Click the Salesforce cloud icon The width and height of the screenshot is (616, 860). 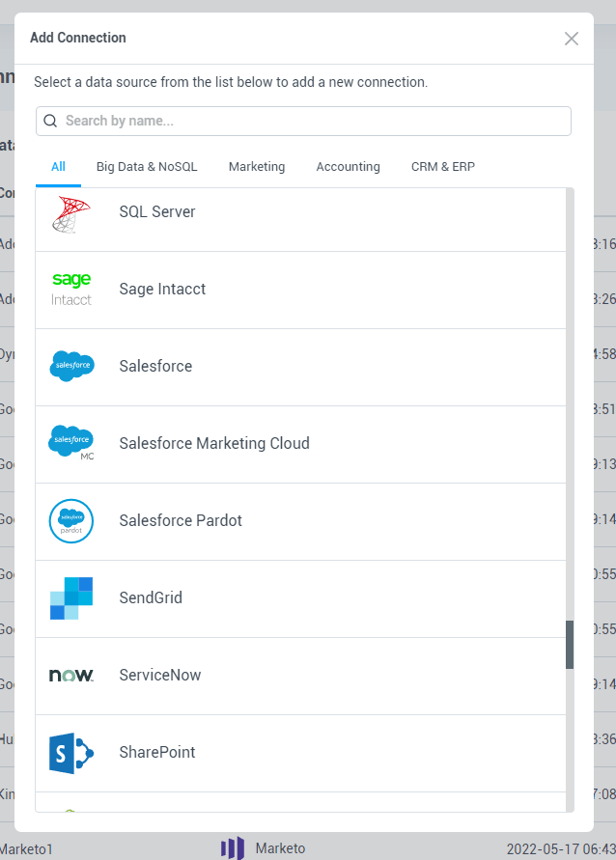[x=71, y=366]
